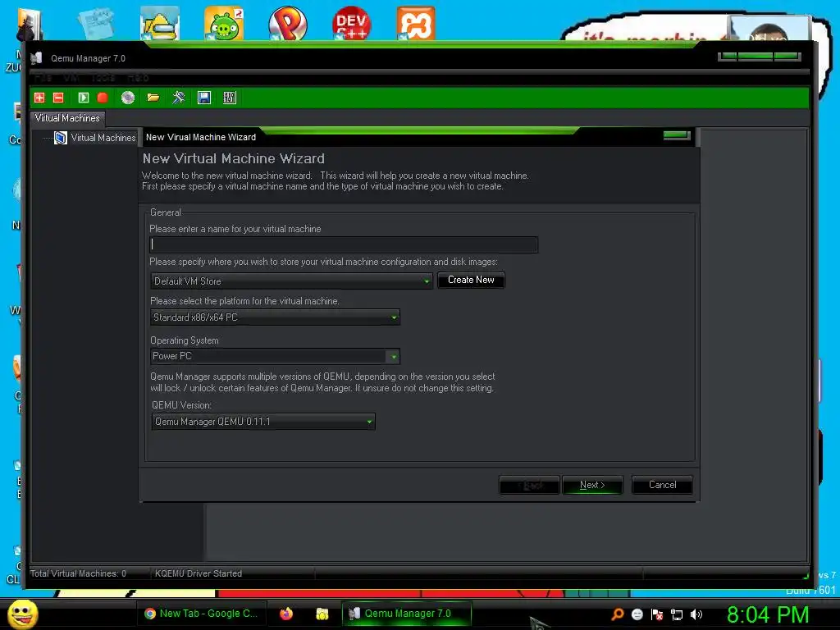
Task: Click the red minus delete VM toolbar icon
Action: click(58, 98)
